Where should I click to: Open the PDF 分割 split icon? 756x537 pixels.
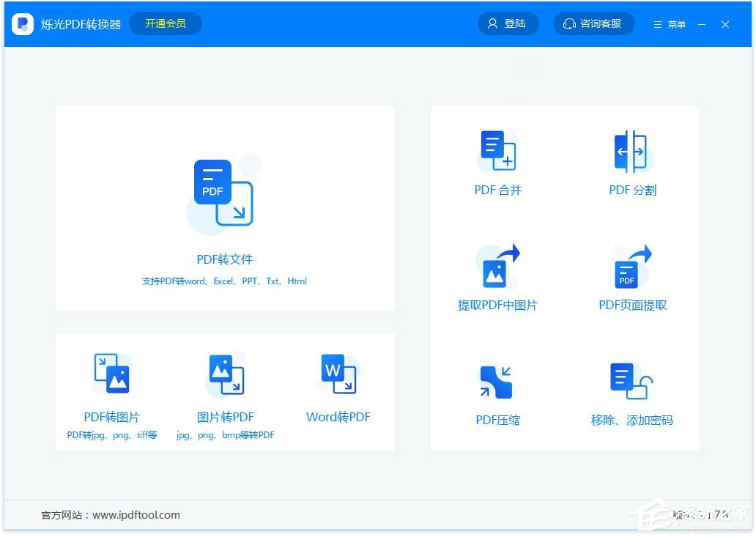[632, 152]
